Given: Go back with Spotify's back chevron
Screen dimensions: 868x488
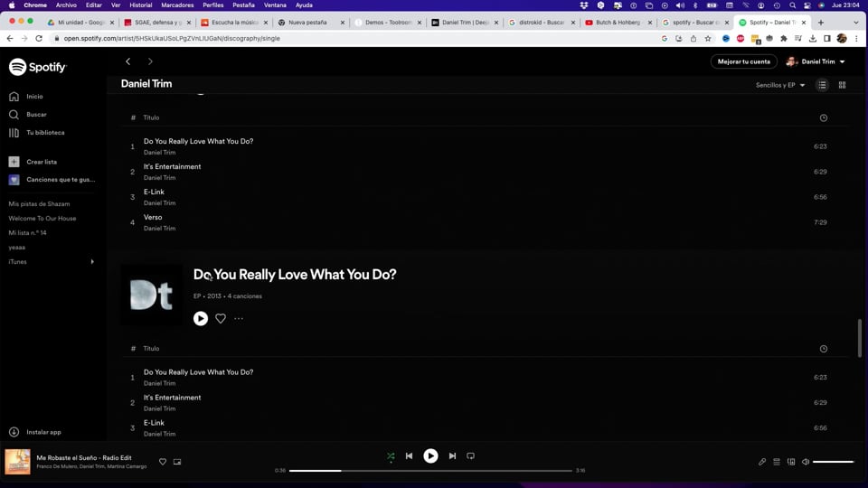Looking at the screenshot, I should [x=128, y=61].
